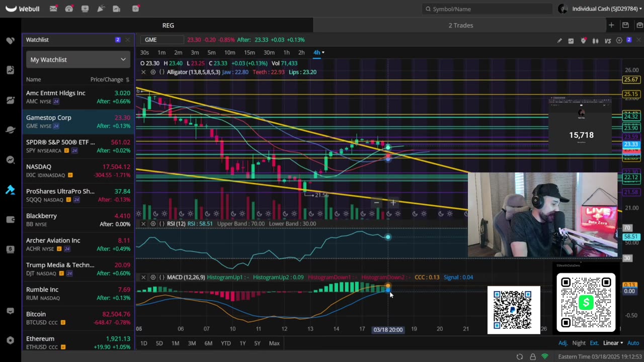Screen dimensions: 644x362
Task: Switch to the 2 Trades tab
Action: tap(461, 25)
